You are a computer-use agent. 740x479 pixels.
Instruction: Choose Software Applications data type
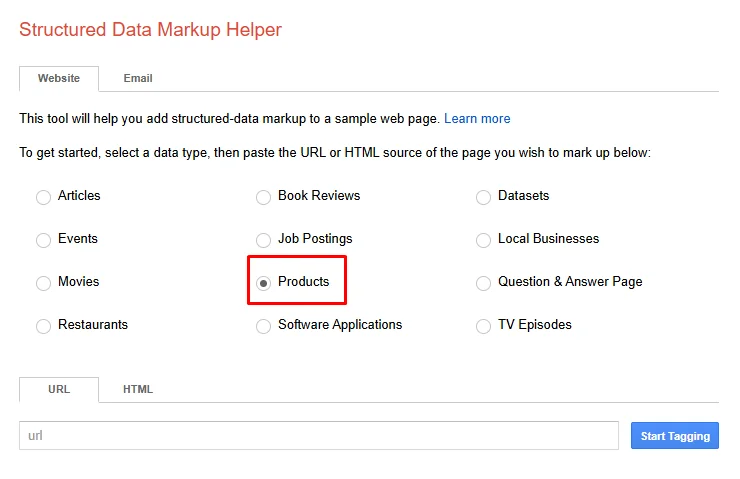tap(263, 326)
